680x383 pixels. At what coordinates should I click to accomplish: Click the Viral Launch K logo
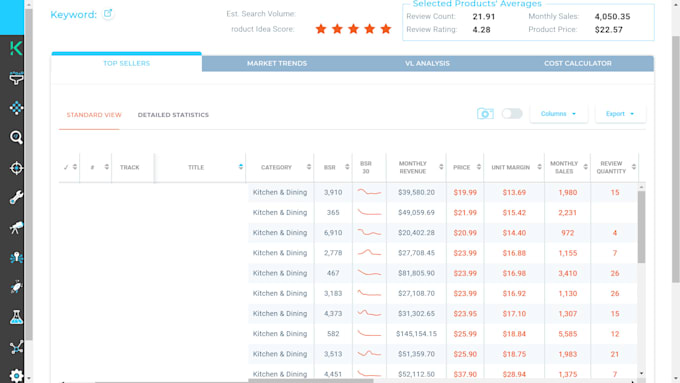[x=16, y=48]
